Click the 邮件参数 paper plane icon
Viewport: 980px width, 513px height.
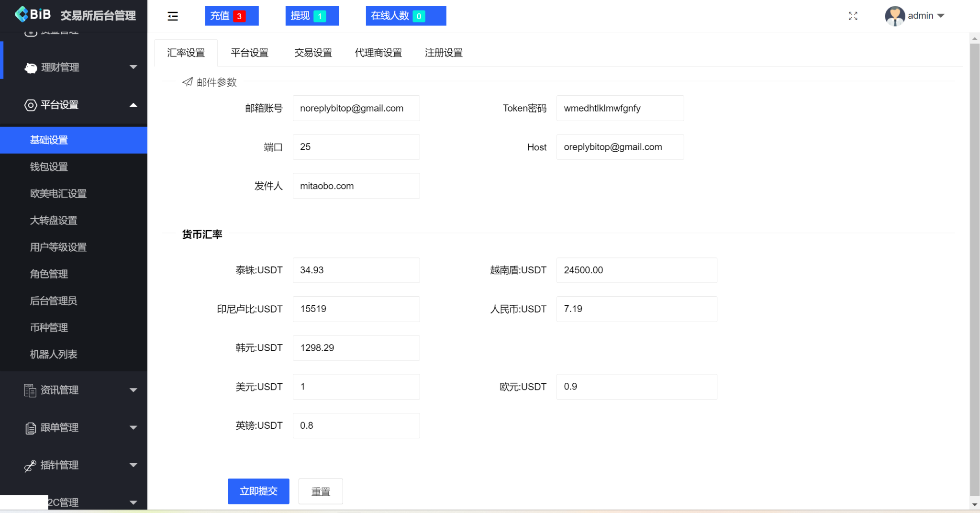[x=187, y=82]
